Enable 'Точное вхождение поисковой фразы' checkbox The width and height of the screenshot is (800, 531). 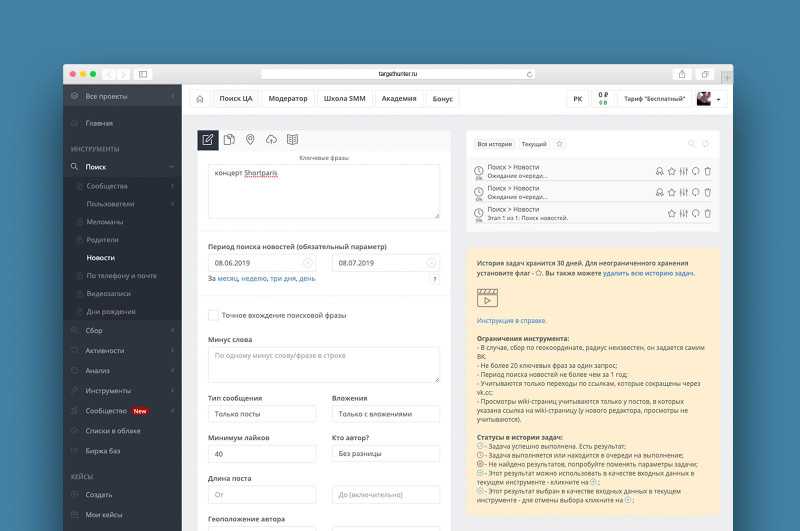pos(213,315)
